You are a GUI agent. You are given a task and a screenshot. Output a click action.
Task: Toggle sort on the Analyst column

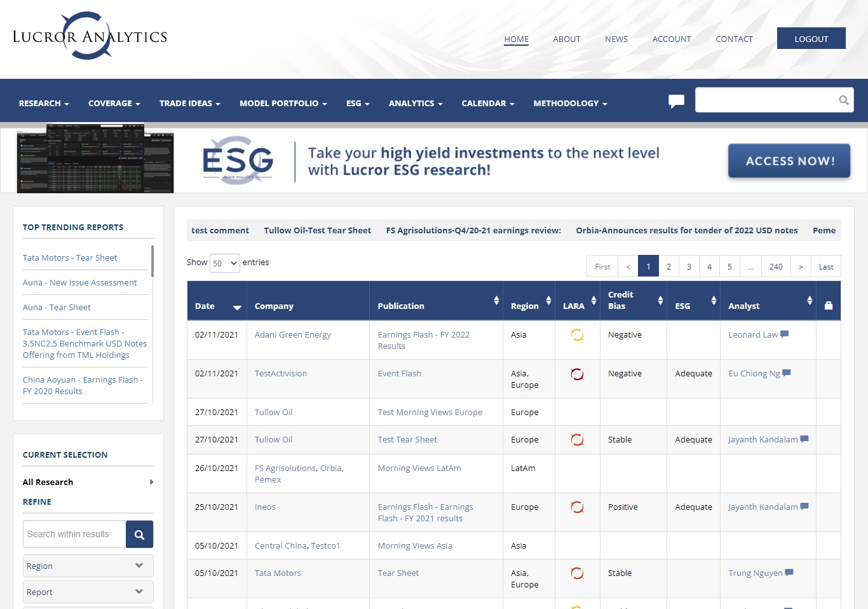click(810, 301)
